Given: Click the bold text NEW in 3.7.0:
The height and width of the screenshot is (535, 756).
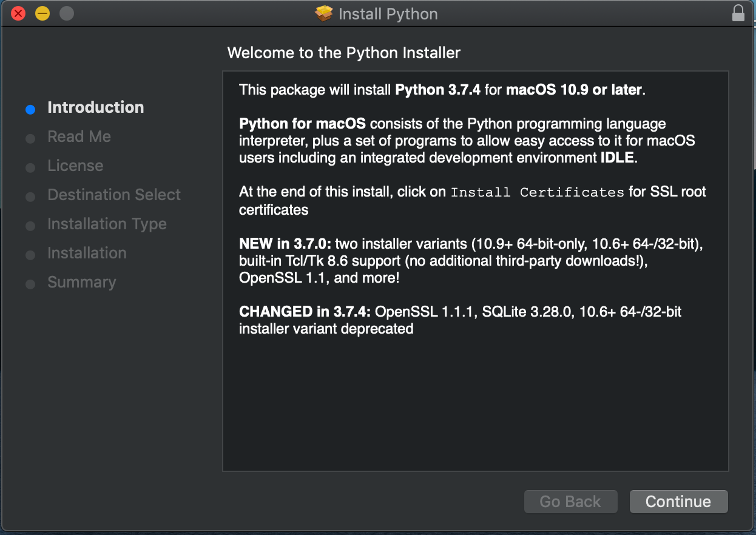Looking at the screenshot, I should 285,244.
